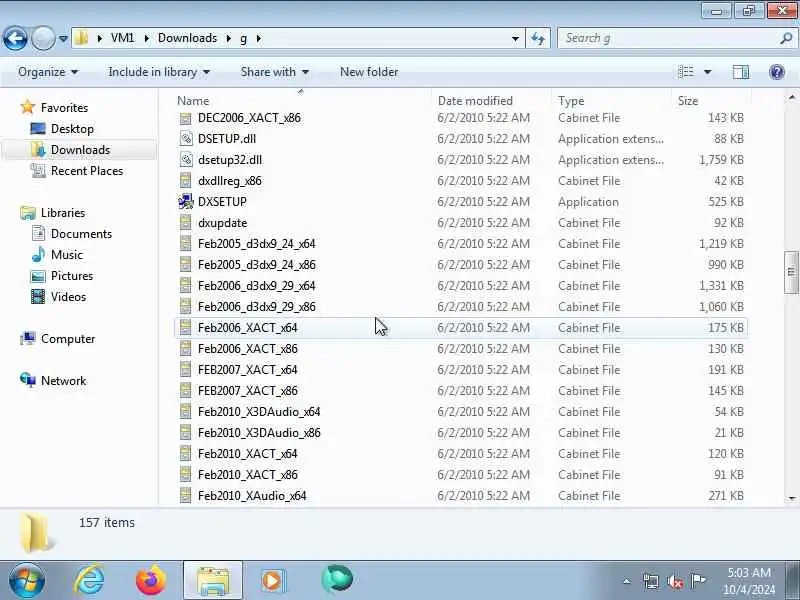Click the vertical scrollbar thumb
The image size is (800, 600).
791,272
